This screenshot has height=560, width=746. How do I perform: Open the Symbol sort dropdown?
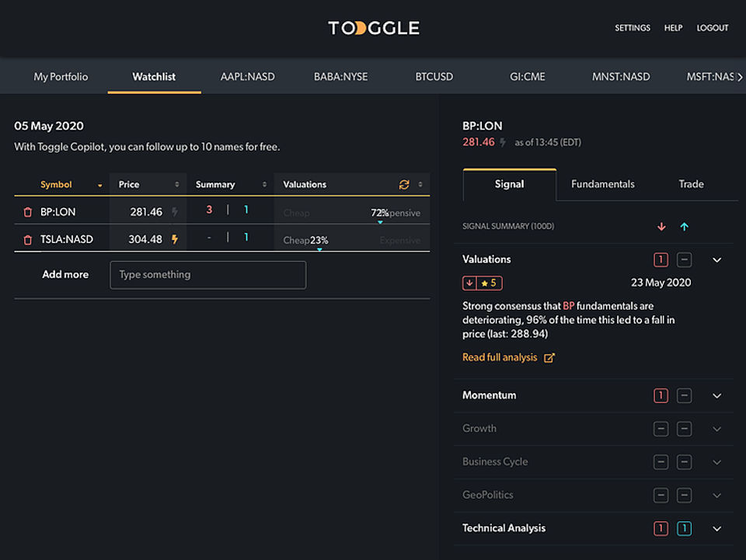(98, 185)
